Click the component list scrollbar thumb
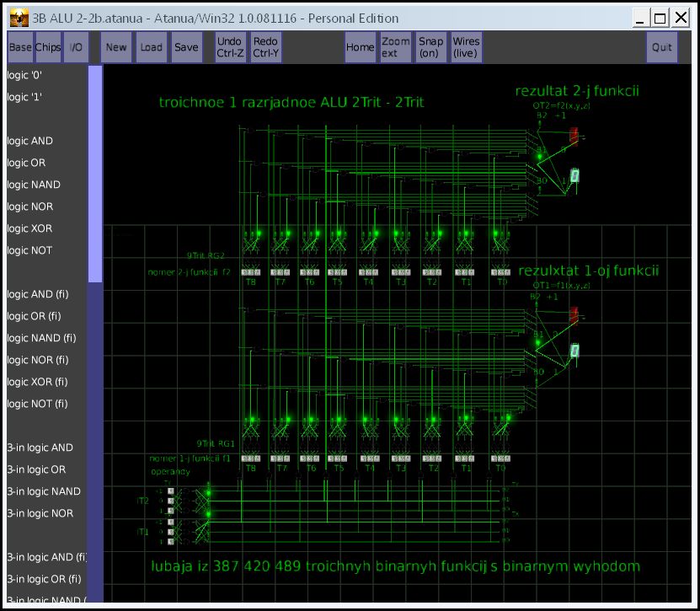Viewport: 700px width, 611px height. coord(95,174)
